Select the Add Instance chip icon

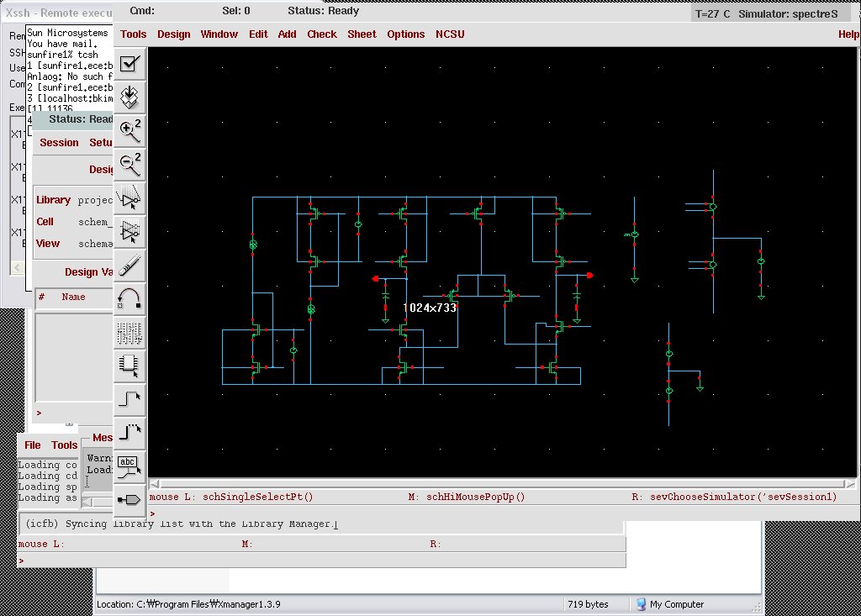tap(129, 366)
